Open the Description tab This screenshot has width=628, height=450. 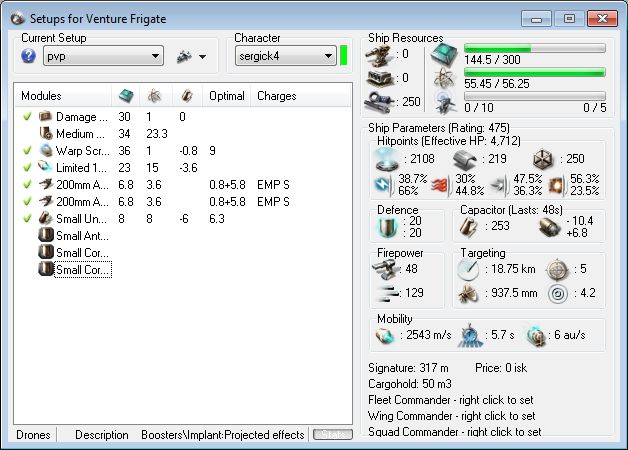click(102, 435)
